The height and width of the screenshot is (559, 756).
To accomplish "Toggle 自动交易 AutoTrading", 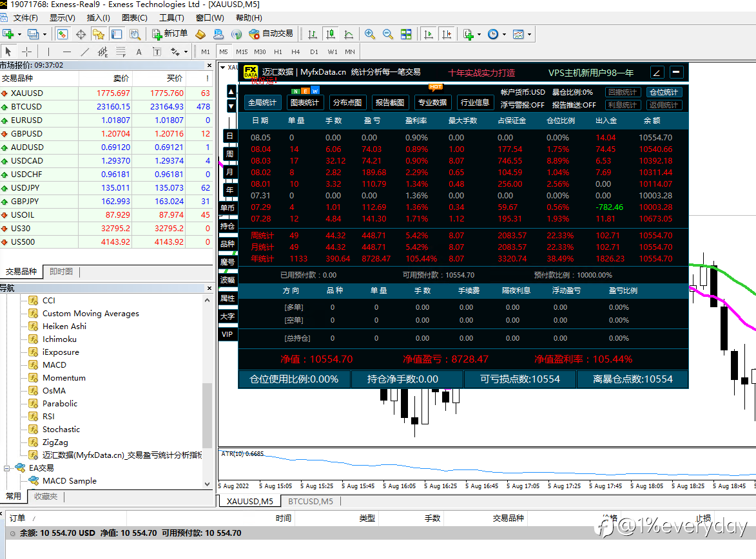I will point(271,33).
